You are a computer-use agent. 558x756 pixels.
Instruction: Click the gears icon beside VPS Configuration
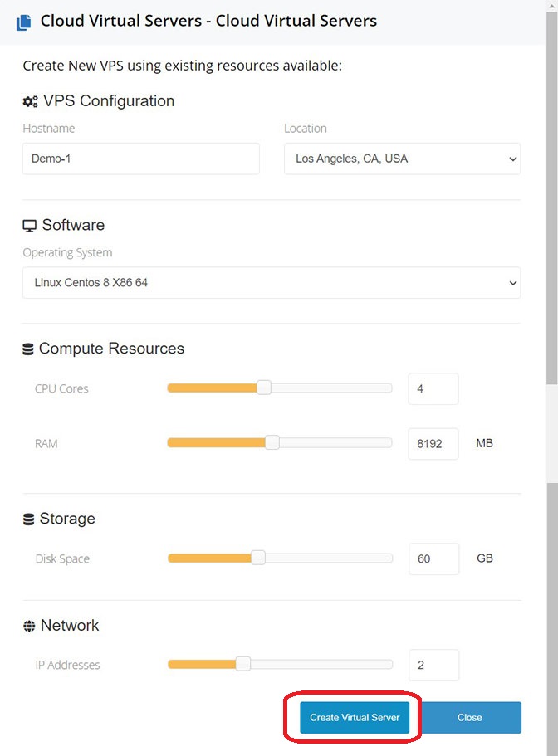pos(30,101)
